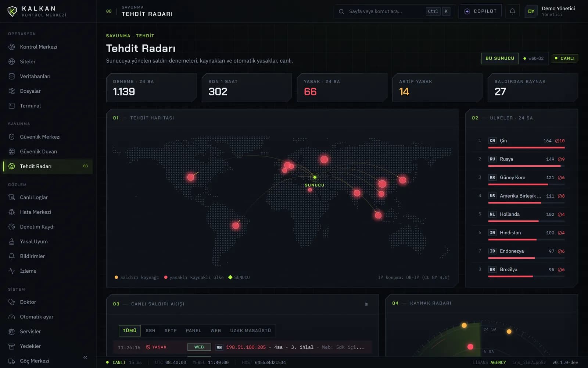
Task: Click the Hata Merkezi bug icon
Action: coord(12,212)
